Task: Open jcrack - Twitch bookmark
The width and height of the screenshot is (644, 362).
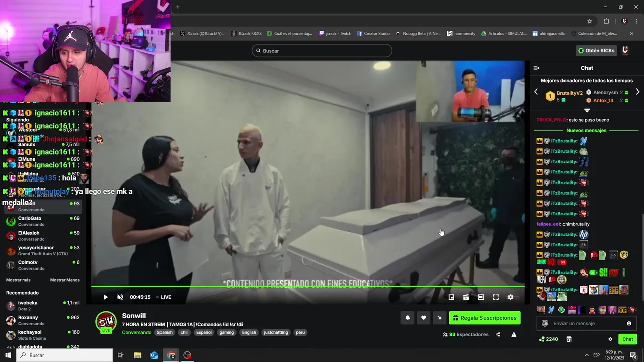Action: click(x=335, y=34)
